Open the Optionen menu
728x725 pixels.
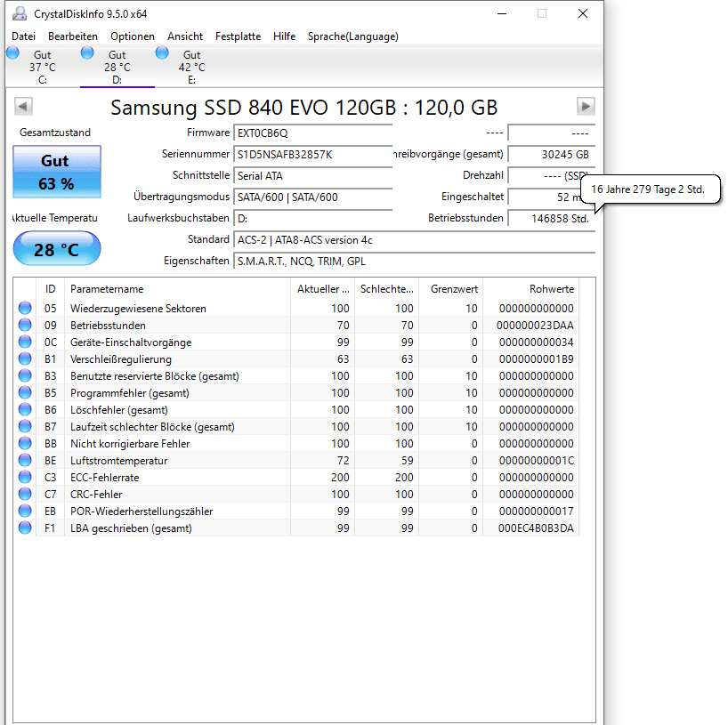pyautogui.click(x=133, y=36)
